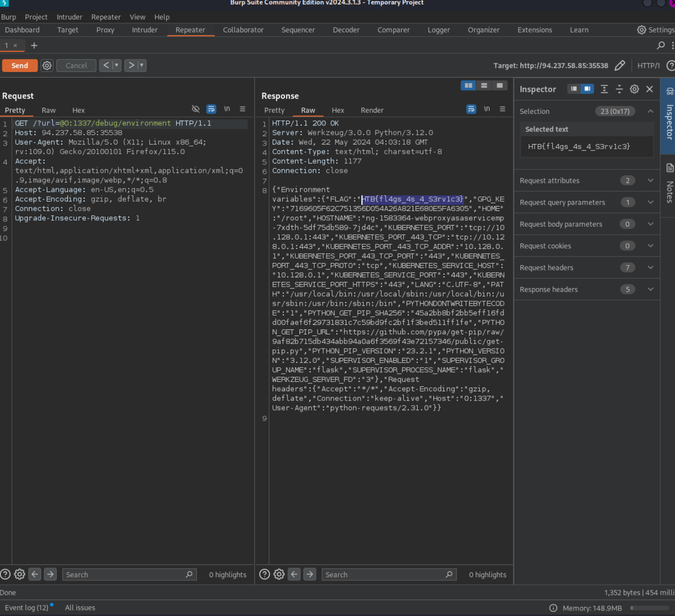Open send options gear next to Send

point(47,65)
